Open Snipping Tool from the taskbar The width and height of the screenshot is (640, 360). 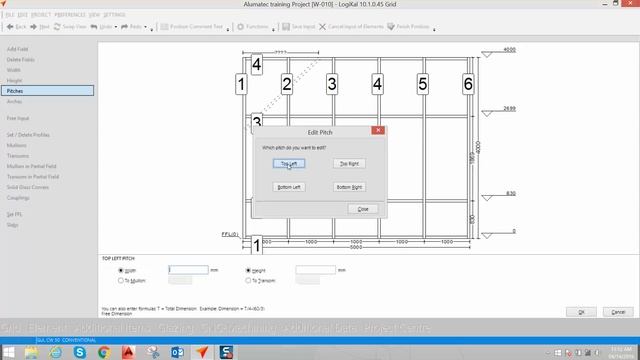(153, 352)
